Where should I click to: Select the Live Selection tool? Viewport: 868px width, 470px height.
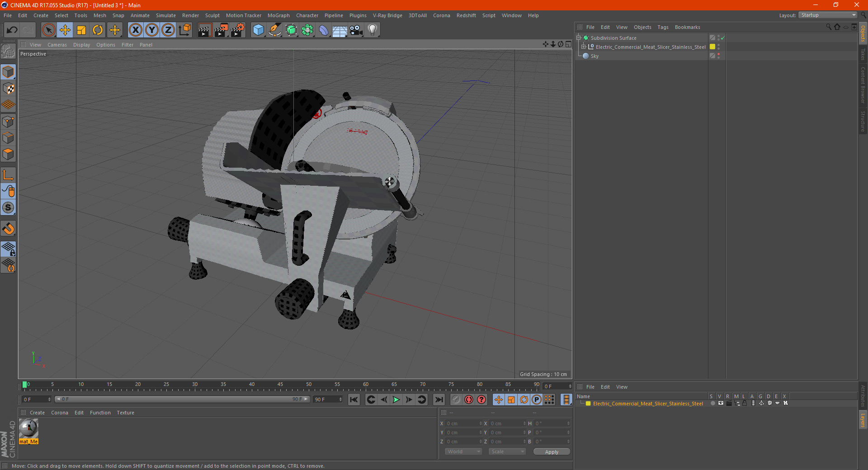48,30
